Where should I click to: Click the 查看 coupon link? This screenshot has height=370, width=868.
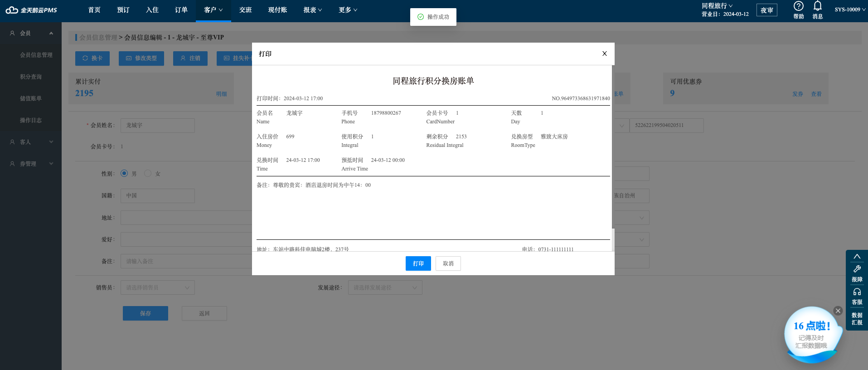coord(816,94)
